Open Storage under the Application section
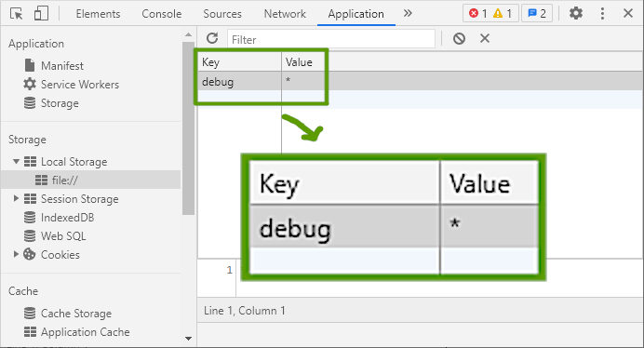The height and width of the screenshot is (348, 644). [60, 103]
